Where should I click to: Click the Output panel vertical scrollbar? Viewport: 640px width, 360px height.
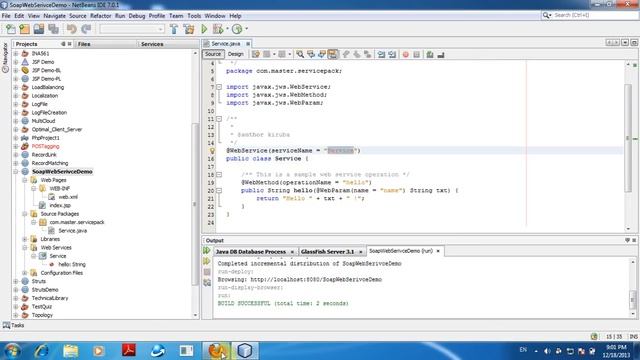[633, 300]
